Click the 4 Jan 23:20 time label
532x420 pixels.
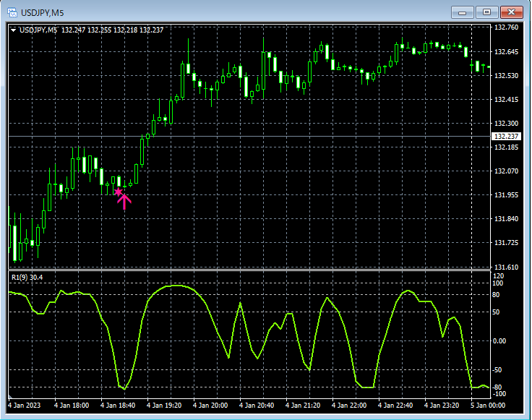442,406
